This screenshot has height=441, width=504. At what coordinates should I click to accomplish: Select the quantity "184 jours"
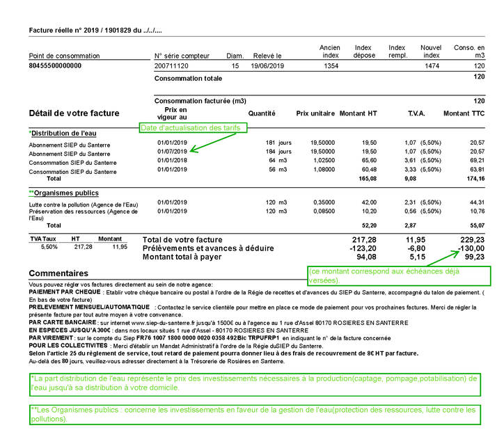click(x=278, y=151)
